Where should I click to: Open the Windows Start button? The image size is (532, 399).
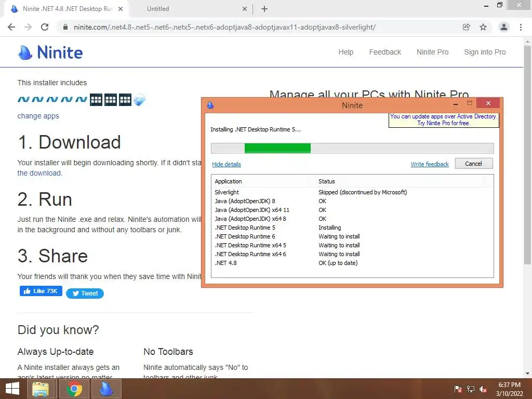coord(12,389)
